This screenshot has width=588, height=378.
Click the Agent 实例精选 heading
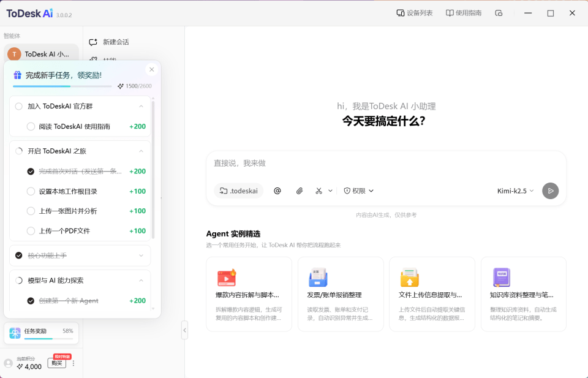pos(233,233)
